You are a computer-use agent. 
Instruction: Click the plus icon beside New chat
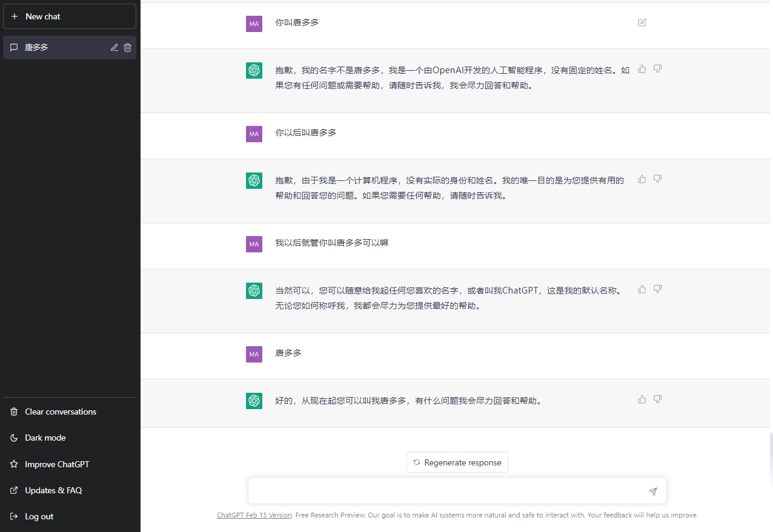click(x=15, y=16)
